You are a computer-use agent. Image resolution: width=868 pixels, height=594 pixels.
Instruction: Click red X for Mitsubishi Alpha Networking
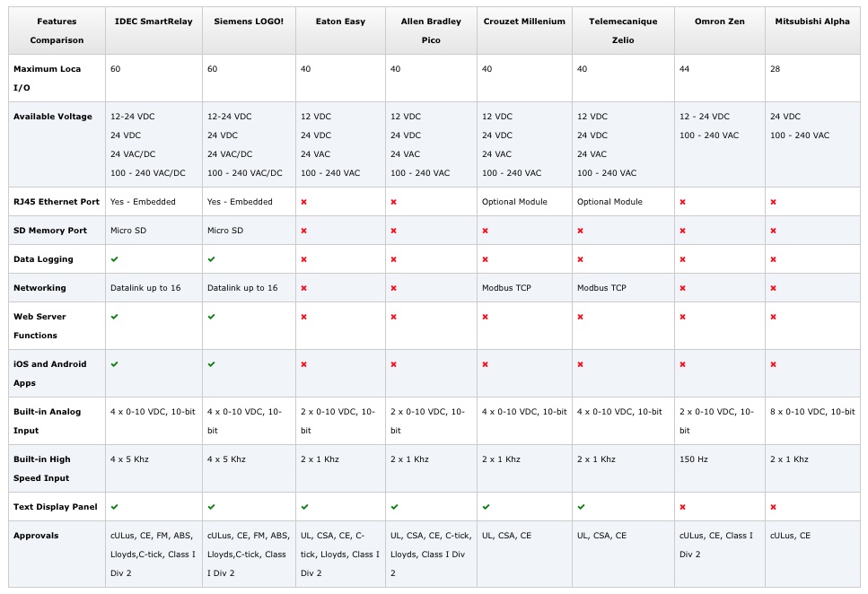point(774,288)
